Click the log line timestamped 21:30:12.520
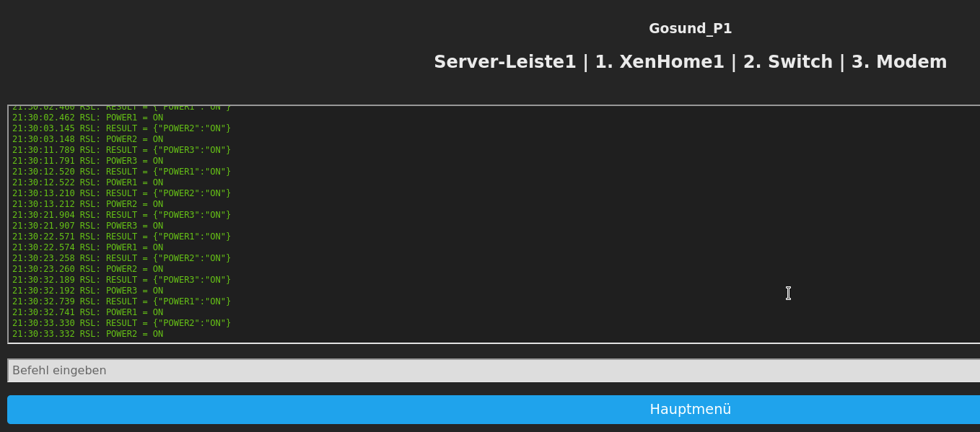980x432 pixels. [x=121, y=171]
